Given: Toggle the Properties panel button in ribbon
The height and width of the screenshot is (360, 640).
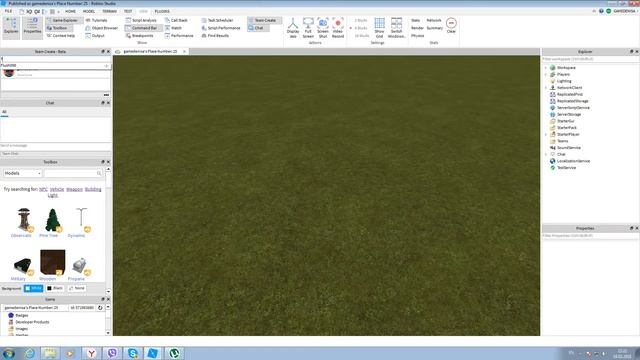Looking at the screenshot, I should (32, 28).
